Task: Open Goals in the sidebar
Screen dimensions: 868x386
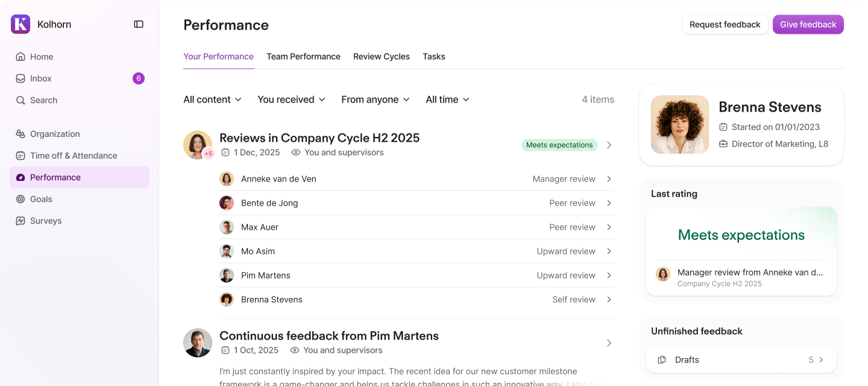Action: 80,199
